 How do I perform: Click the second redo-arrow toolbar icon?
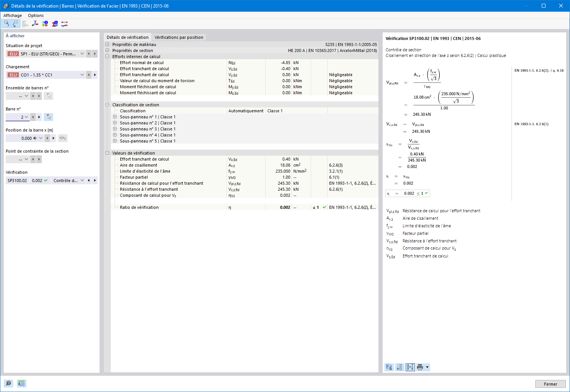point(15,24)
